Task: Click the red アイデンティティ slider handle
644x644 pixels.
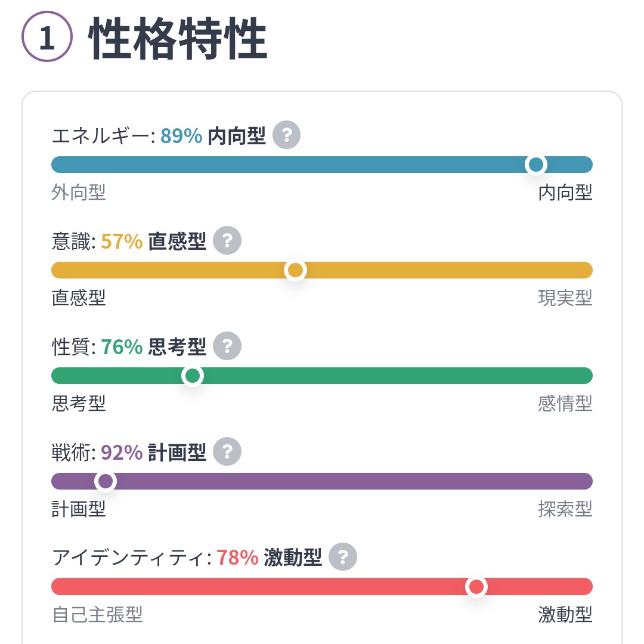Action: (x=476, y=587)
